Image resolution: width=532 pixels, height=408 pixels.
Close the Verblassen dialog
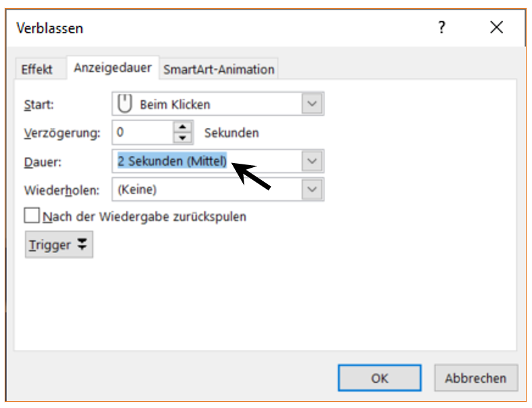[x=496, y=28]
